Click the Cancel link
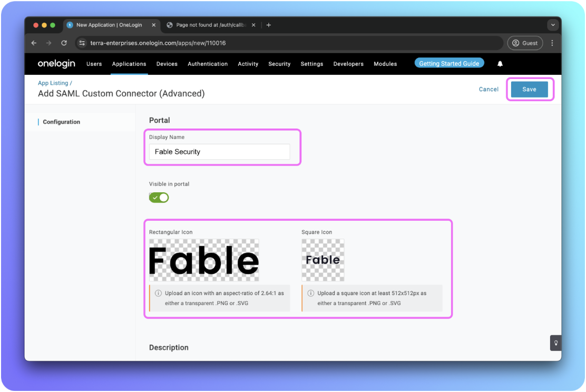This screenshot has height=392, width=586. (x=489, y=90)
